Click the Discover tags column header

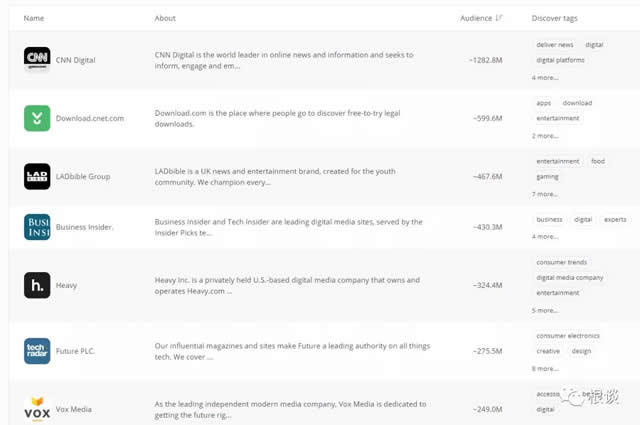(x=554, y=18)
